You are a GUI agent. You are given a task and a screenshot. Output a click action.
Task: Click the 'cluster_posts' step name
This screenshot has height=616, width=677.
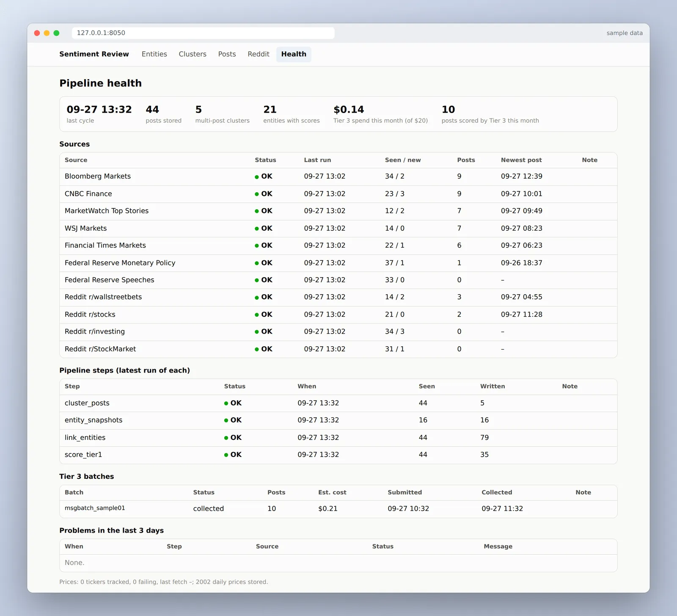tap(87, 403)
